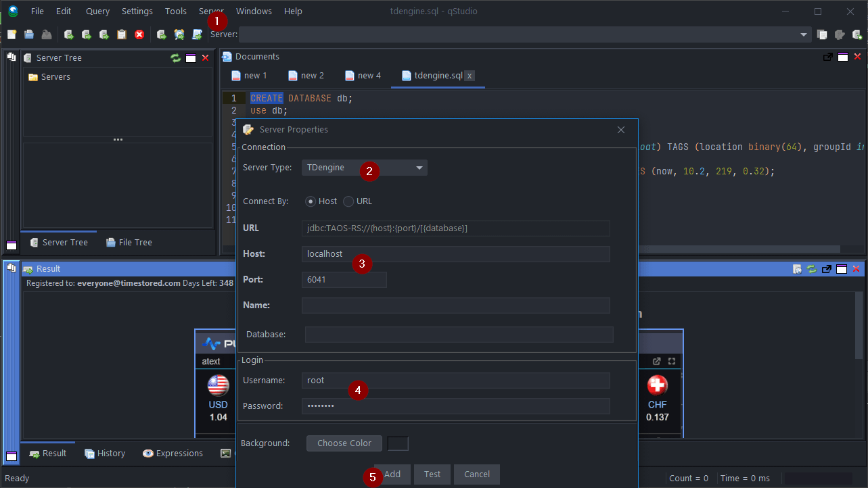The image size is (868, 488).
Task: Open the Tools menu
Action: (176, 11)
